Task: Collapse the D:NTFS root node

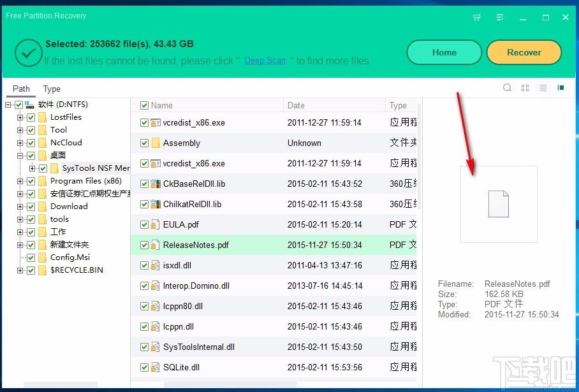Action: tap(8, 105)
